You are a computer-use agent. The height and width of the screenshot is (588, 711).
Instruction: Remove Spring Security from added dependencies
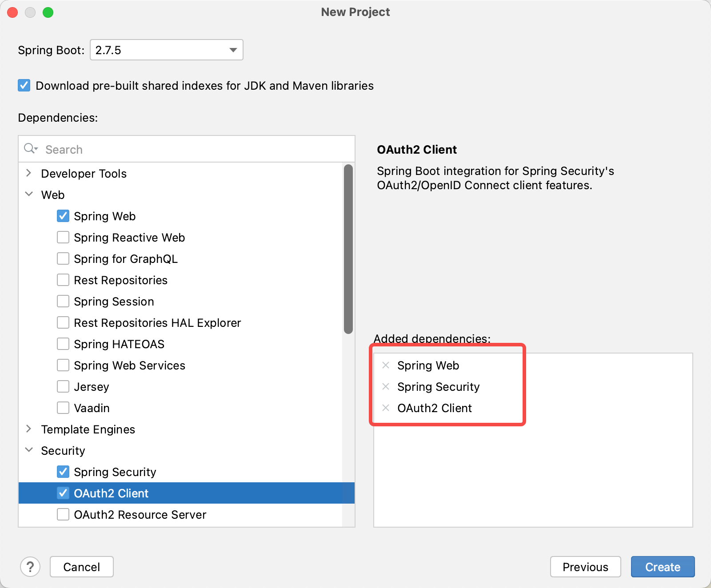click(x=385, y=386)
